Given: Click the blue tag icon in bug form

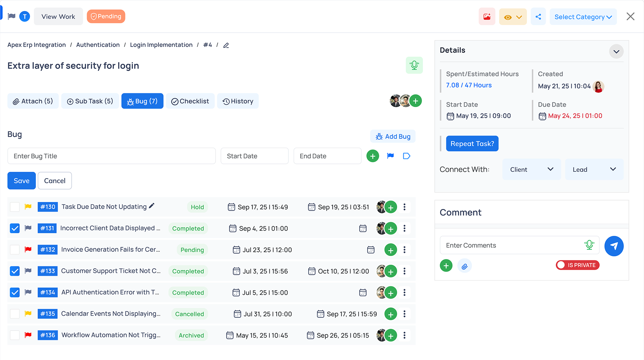Looking at the screenshot, I should click(406, 156).
